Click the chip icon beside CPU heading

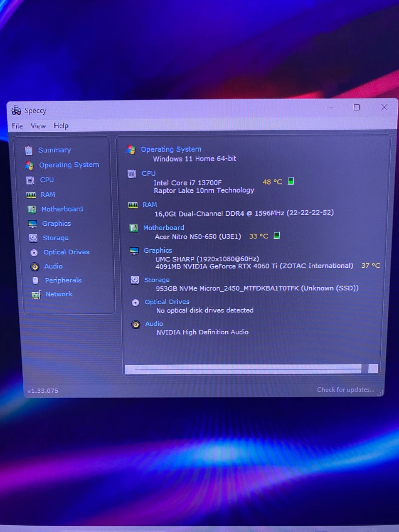pos(132,174)
